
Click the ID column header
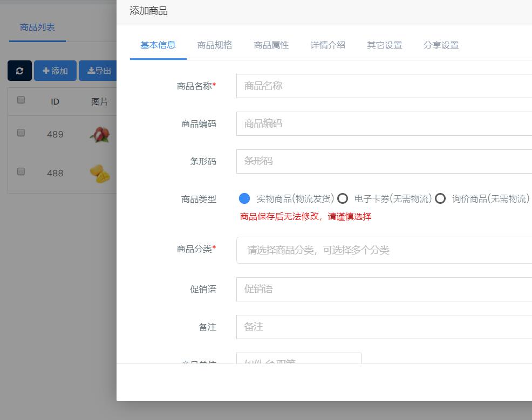coord(55,102)
